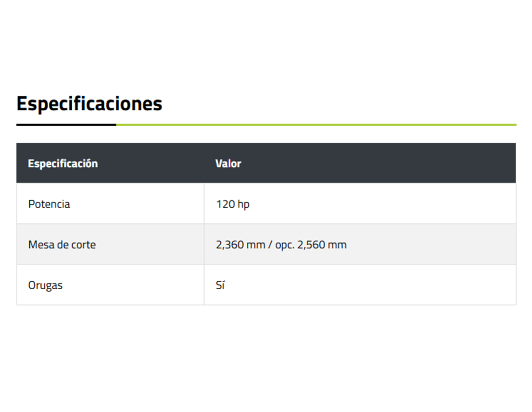The height and width of the screenshot is (412, 532).
Task: Click the green divider line under the heading
Action: click(x=316, y=125)
